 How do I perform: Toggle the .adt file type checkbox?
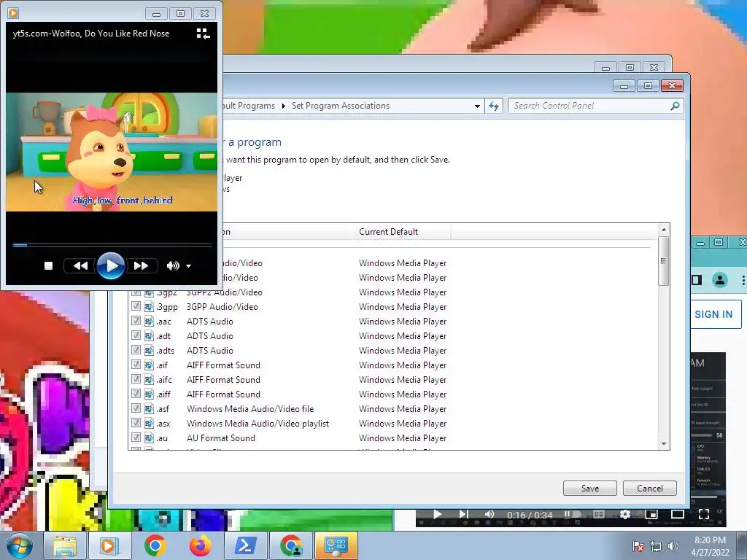[136, 335]
